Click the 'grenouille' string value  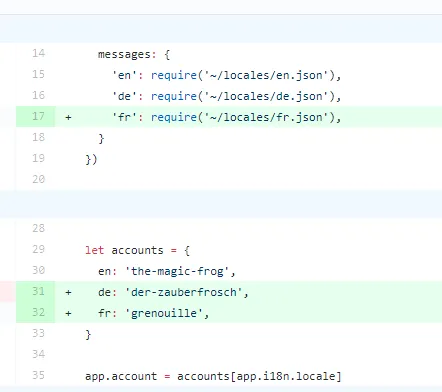tap(164, 313)
